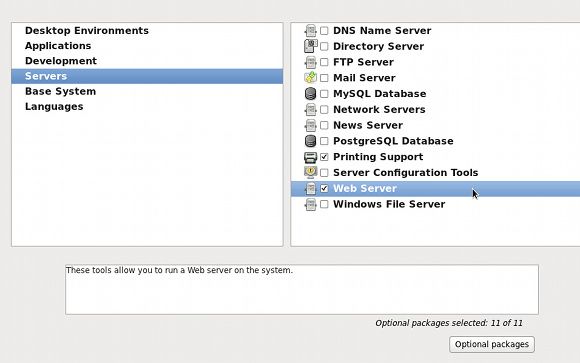The image size is (580, 363).
Task: Open the Base System category
Action: (147, 91)
